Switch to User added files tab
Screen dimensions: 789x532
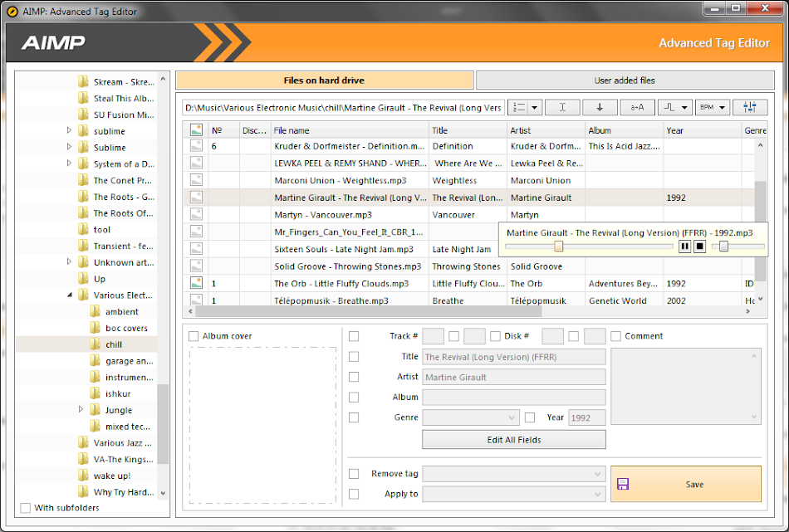click(625, 81)
